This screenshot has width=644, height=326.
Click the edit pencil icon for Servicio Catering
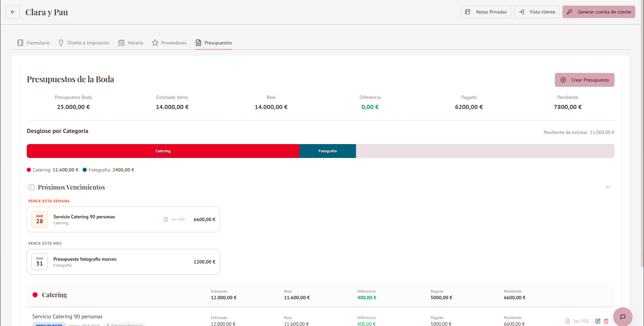tap(598, 321)
